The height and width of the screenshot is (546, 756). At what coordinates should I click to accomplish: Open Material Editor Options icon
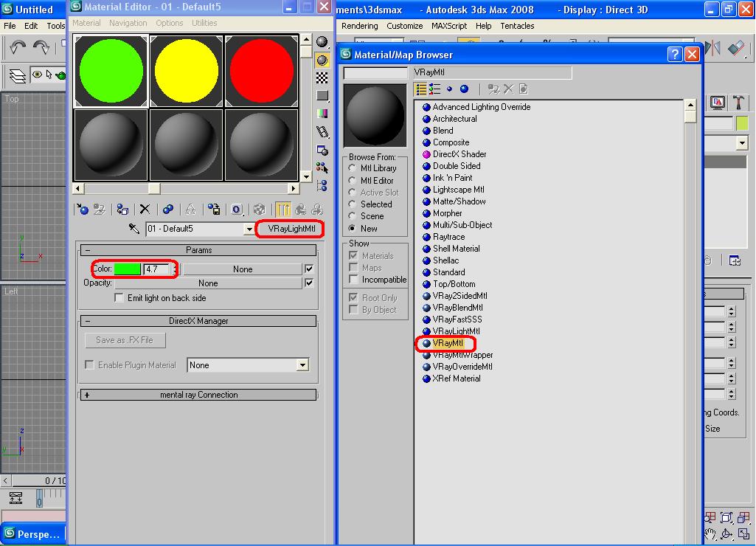[x=322, y=150]
